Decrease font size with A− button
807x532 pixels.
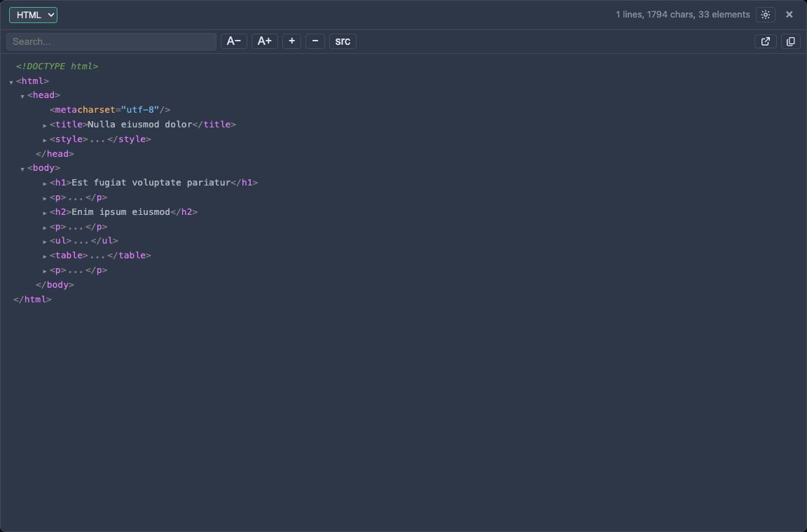click(234, 41)
